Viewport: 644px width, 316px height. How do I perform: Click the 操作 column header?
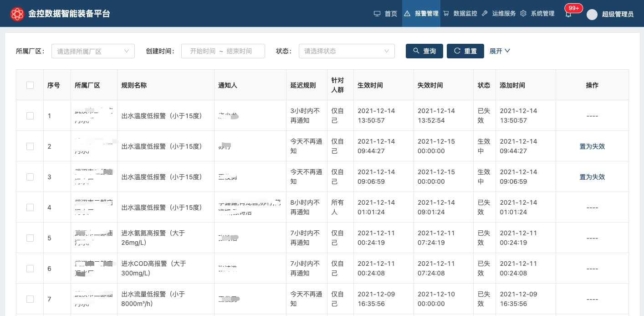(592, 85)
